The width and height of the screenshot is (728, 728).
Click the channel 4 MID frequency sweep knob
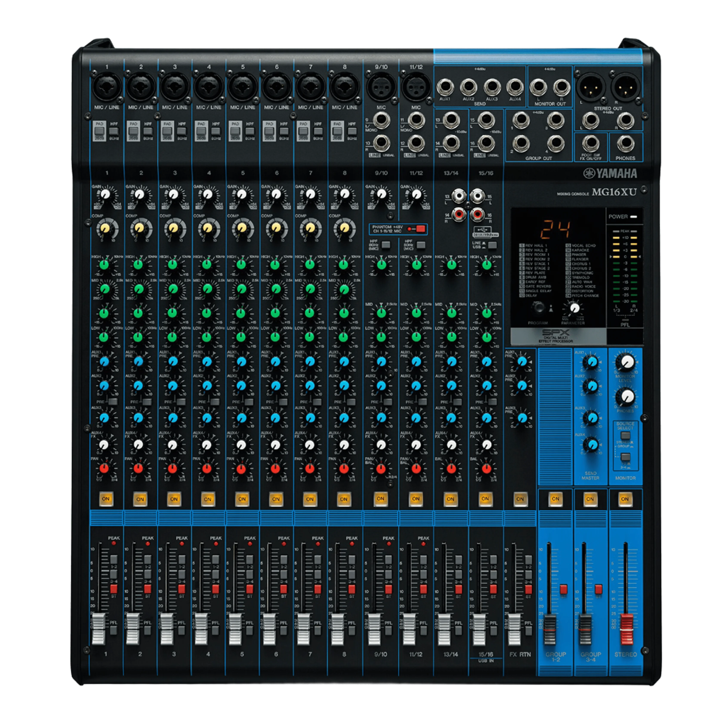point(207,289)
